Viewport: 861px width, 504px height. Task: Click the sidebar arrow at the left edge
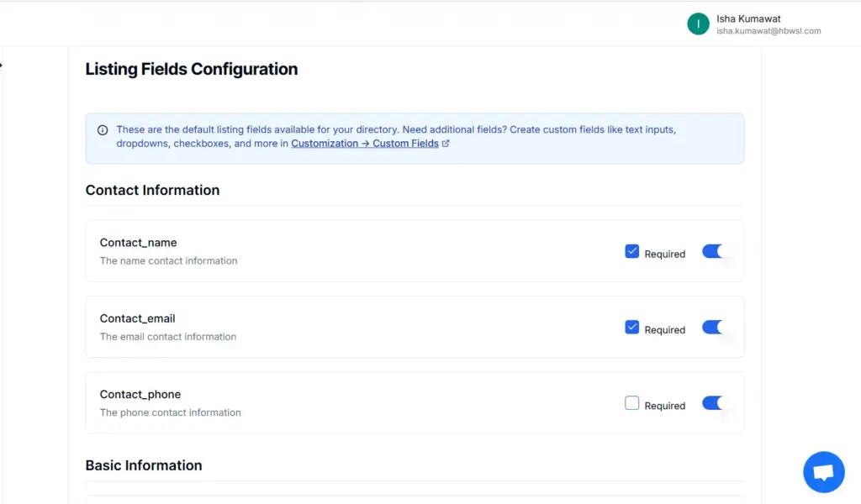(x=2, y=65)
